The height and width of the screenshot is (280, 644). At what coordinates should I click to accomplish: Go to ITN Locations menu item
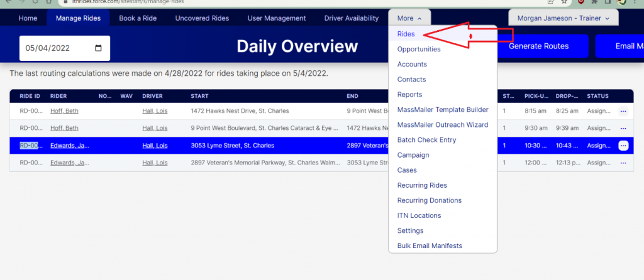point(419,215)
